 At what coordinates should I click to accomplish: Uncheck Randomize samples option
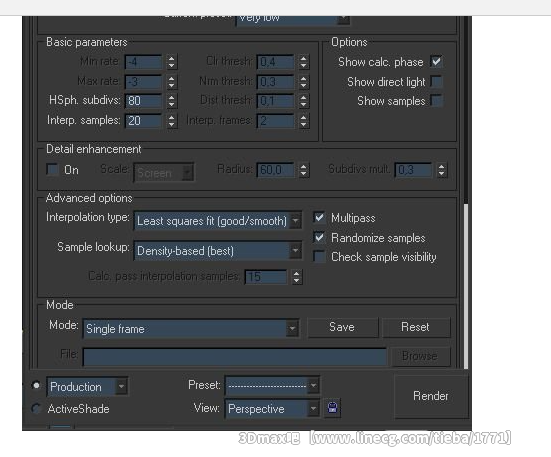point(319,237)
